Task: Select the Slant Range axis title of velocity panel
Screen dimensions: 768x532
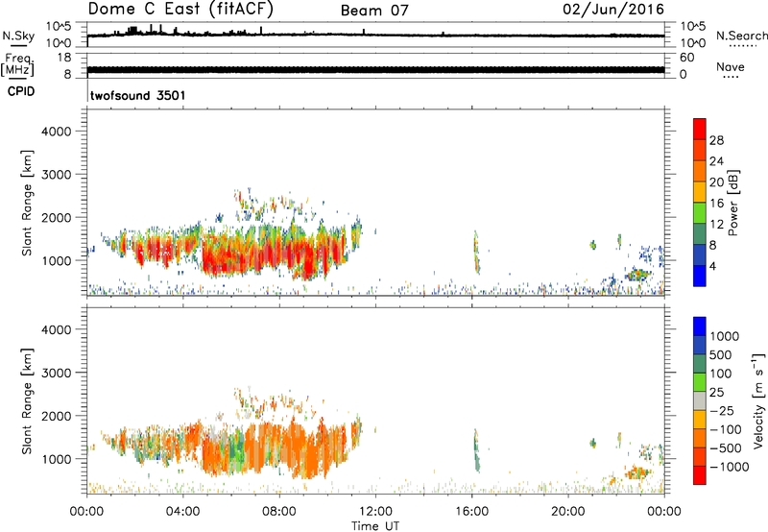Action: (27, 401)
